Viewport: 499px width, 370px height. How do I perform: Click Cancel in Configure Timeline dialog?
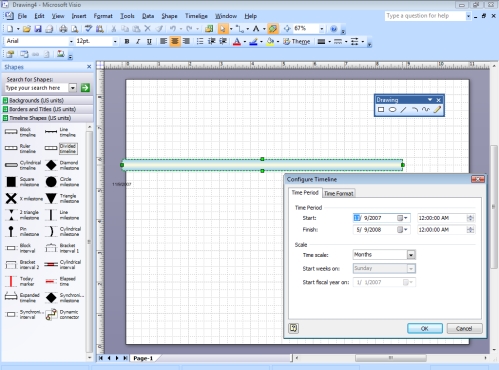[x=464, y=328]
